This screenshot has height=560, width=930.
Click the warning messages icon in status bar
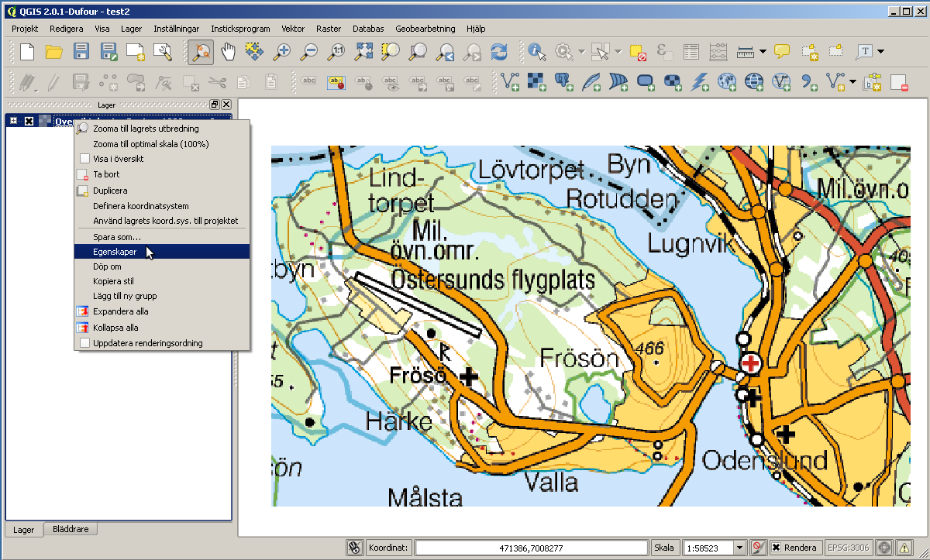(904, 548)
